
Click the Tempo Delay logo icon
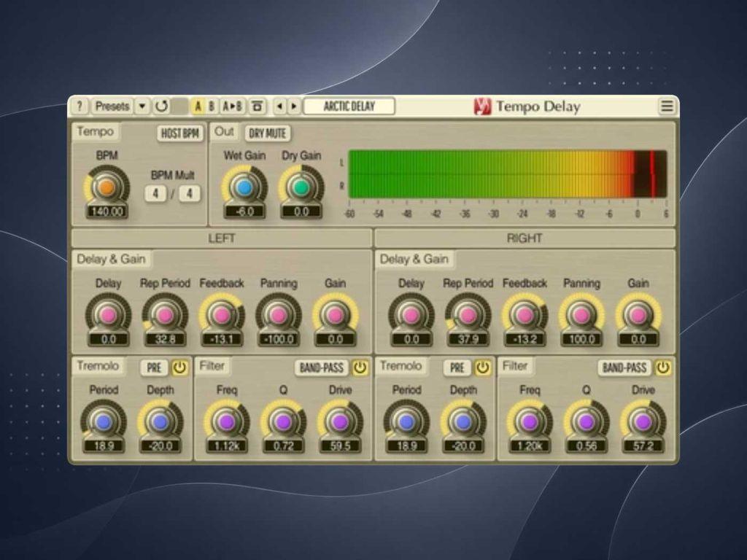pyautogui.click(x=482, y=106)
